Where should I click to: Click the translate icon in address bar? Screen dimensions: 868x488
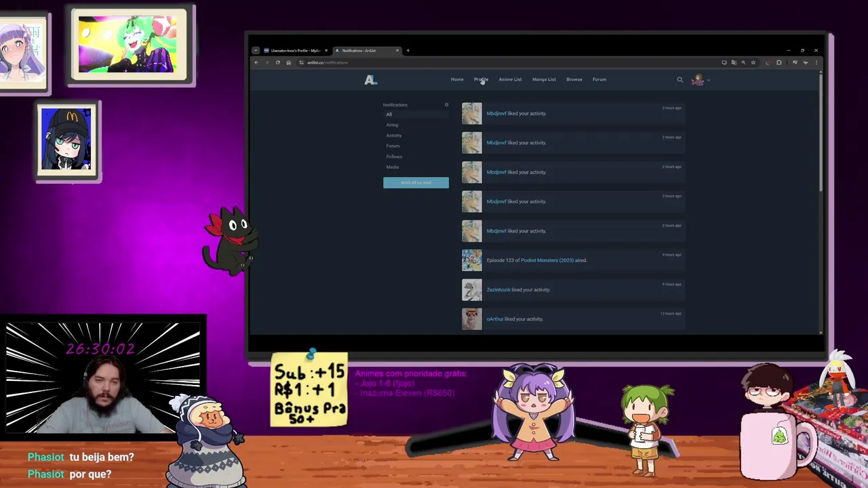[734, 62]
